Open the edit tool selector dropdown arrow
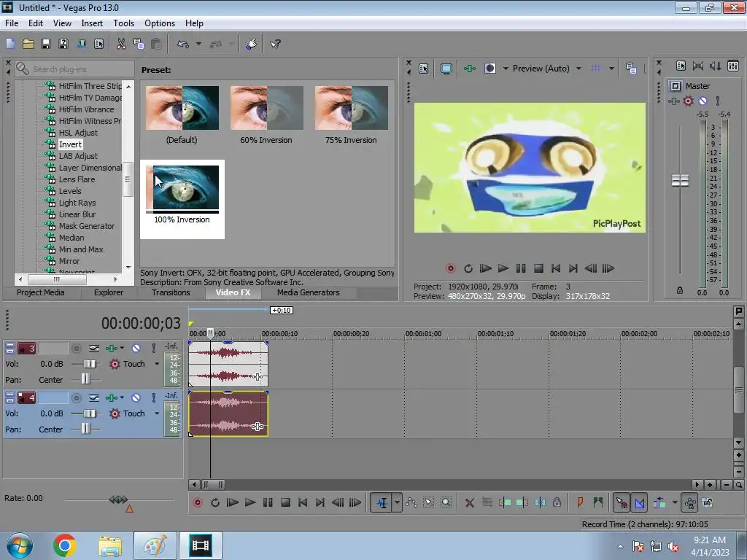Image resolution: width=747 pixels, height=560 pixels. 397,502
